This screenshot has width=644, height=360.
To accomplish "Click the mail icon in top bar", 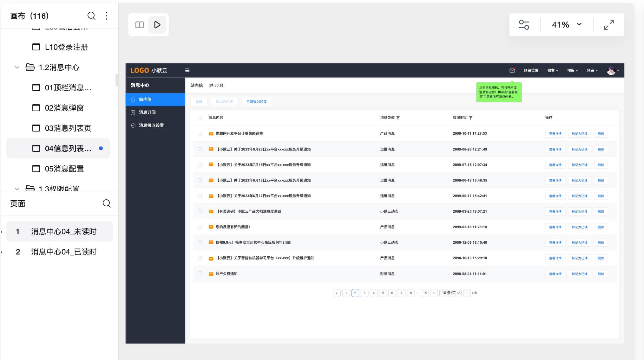I will coord(512,70).
